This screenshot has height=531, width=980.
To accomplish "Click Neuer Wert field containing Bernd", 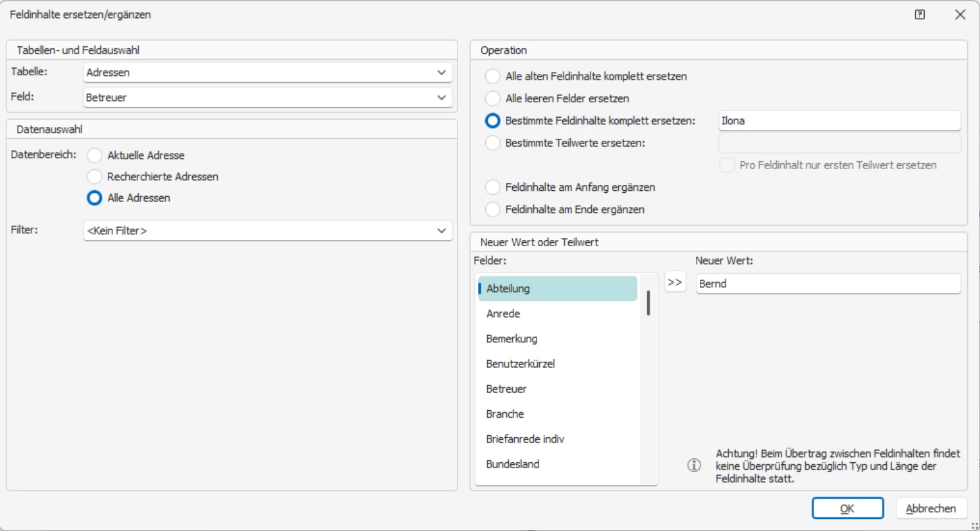I will [828, 283].
